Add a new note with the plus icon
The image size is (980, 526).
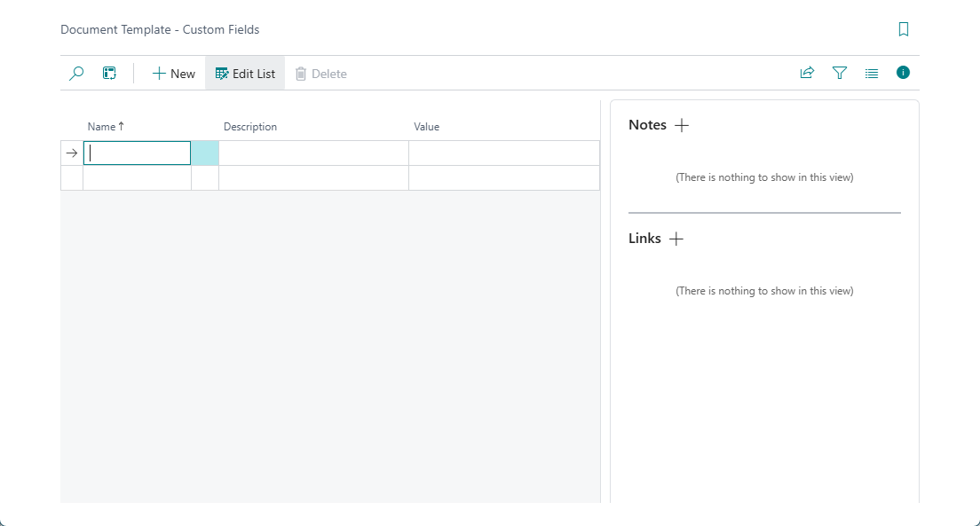tap(682, 126)
